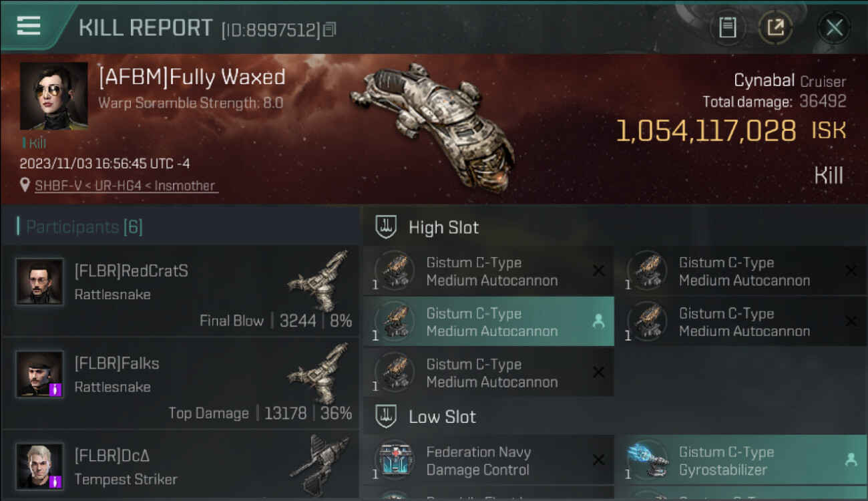Click the Federation Navy Damage Control icon
Viewport: 868px width, 501px height.
pyautogui.click(x=394, y=460)
